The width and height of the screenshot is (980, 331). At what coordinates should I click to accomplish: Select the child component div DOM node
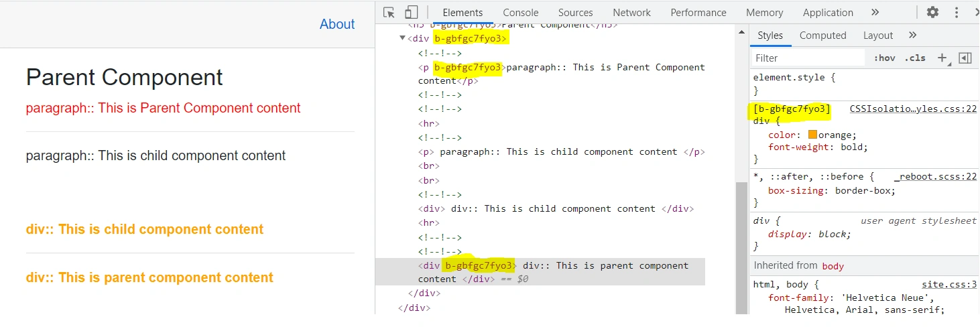(x=556, y=208)
